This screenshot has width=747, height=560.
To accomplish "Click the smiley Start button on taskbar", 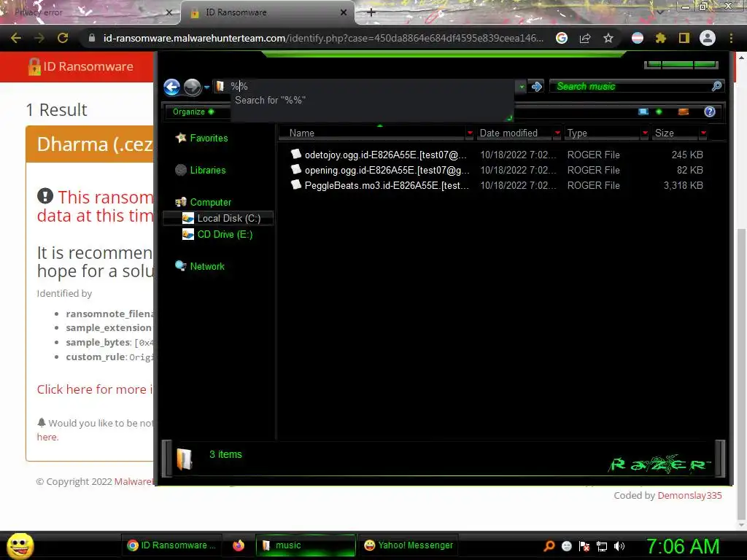I will coord(20,545).
